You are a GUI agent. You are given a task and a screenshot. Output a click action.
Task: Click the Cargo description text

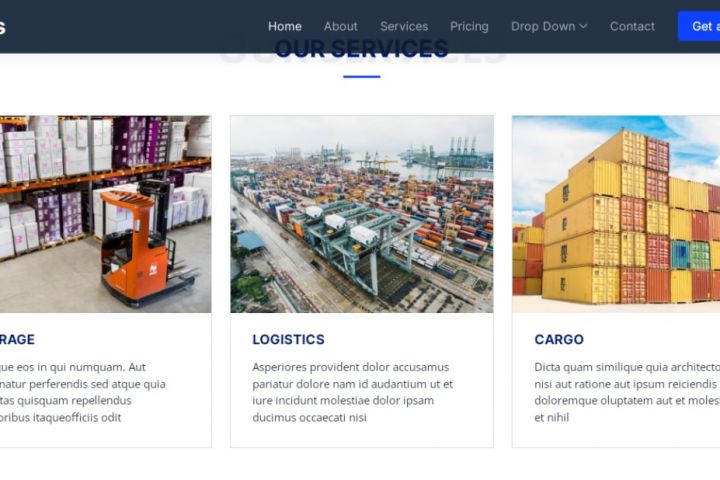tap(627, 392)
